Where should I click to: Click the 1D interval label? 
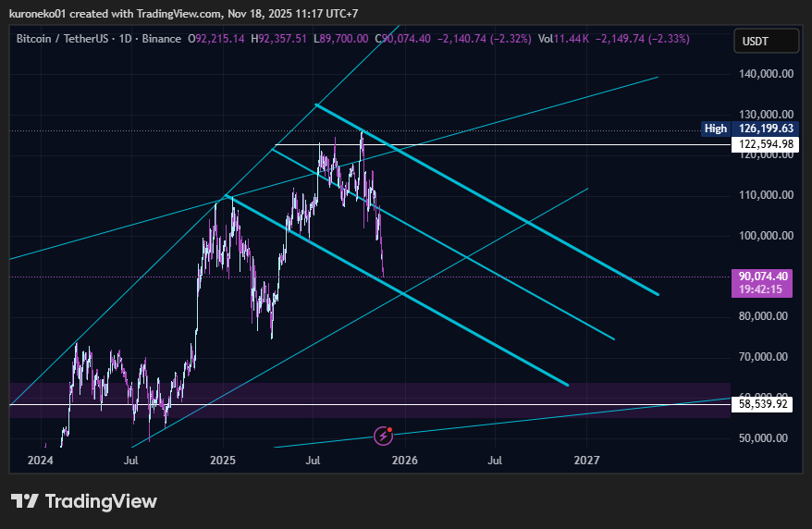pyautogui.click(x=126, y=39)
